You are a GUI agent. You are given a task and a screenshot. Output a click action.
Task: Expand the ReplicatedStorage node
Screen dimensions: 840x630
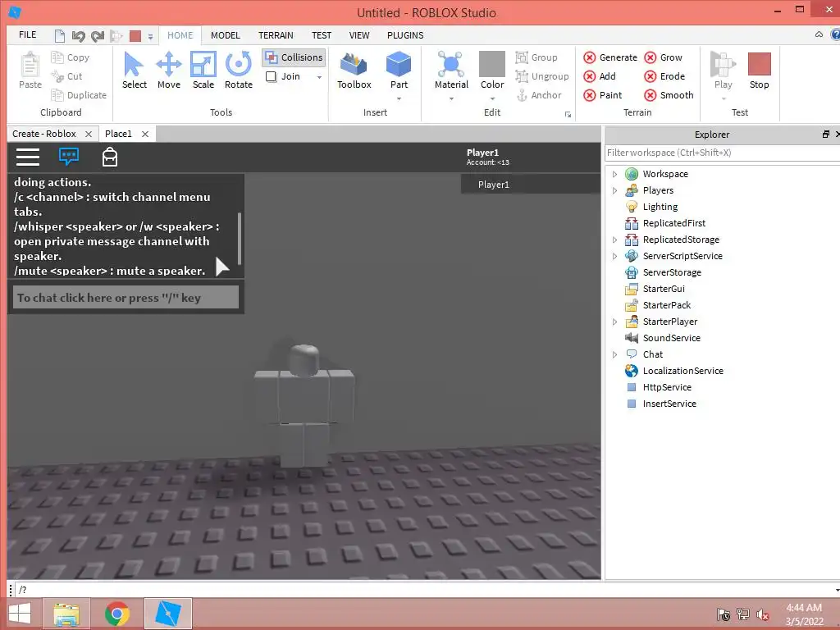point(614,240)
